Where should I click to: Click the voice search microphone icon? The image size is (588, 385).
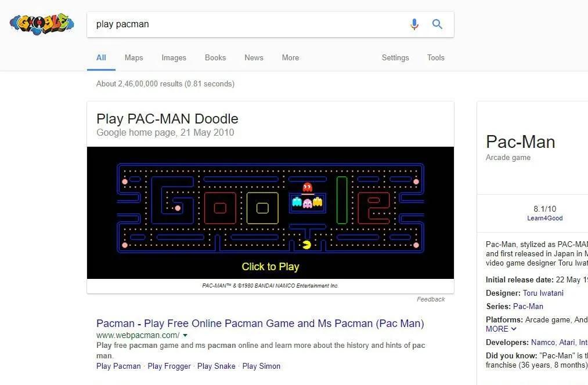pyautogui.click(x=414, y=24)
